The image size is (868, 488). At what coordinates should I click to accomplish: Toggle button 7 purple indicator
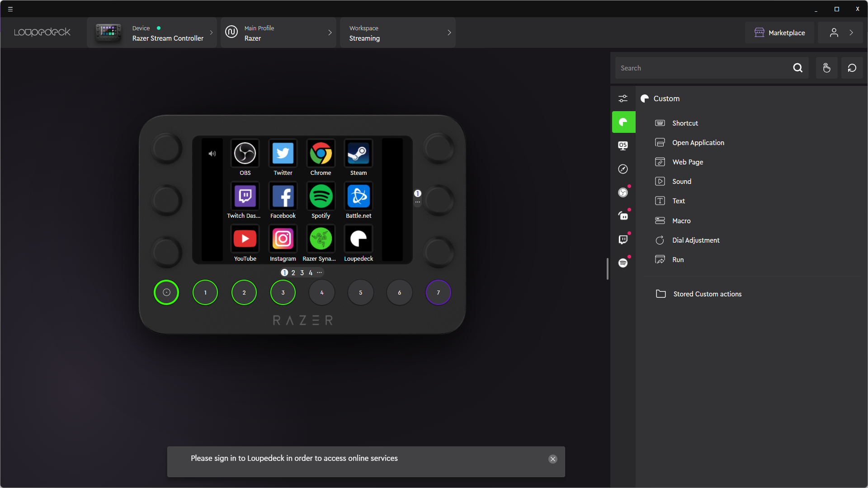point(438,292)
